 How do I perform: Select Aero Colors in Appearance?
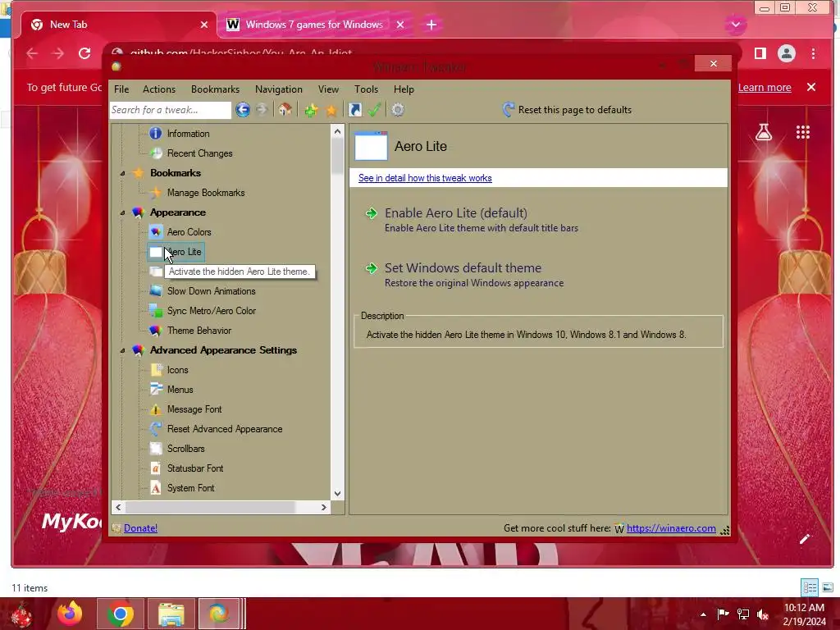(x=189, y=232)
